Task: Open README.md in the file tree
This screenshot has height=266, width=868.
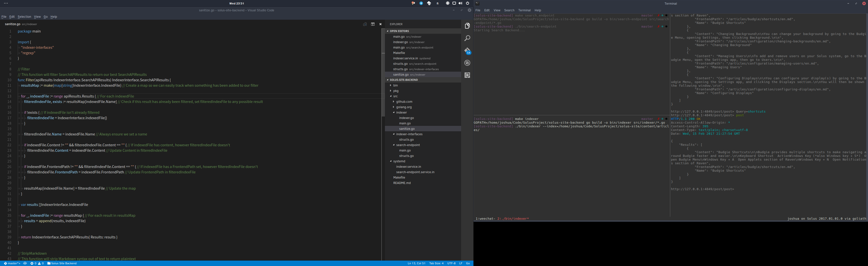Action: coord(423,183)
